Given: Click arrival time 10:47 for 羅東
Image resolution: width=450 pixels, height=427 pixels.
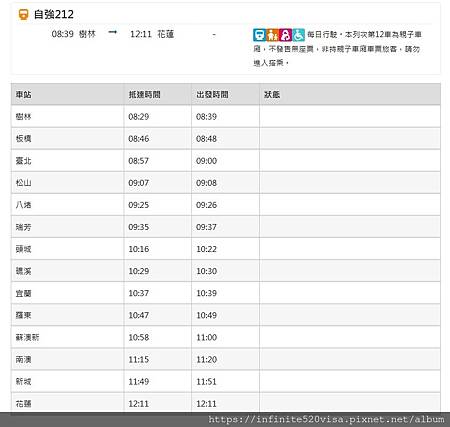Looking at the screenshot, I should 139,315.
